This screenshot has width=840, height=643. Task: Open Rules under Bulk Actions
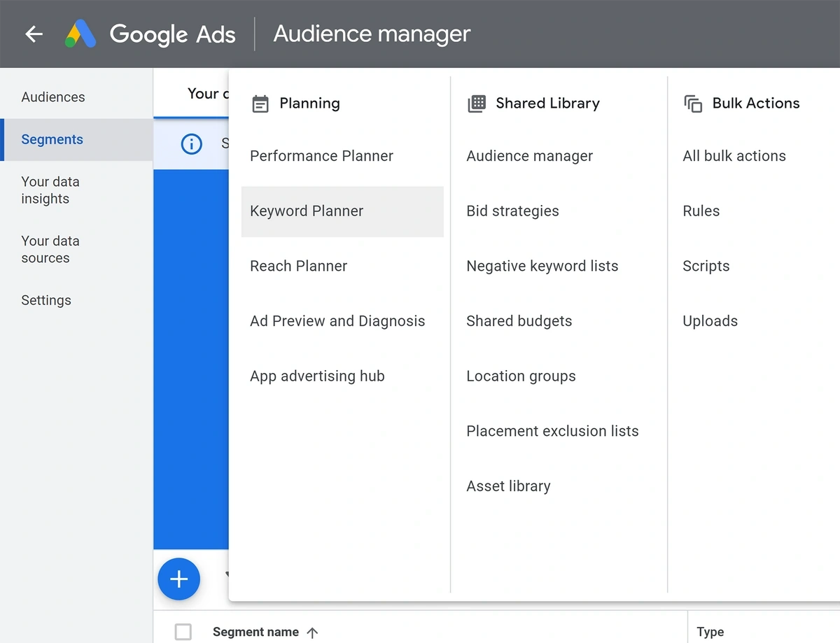(701, 211)
